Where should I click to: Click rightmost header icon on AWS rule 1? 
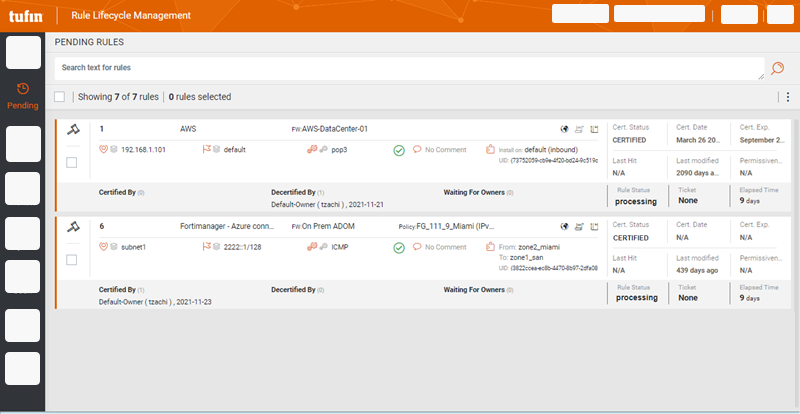point(594,129)
